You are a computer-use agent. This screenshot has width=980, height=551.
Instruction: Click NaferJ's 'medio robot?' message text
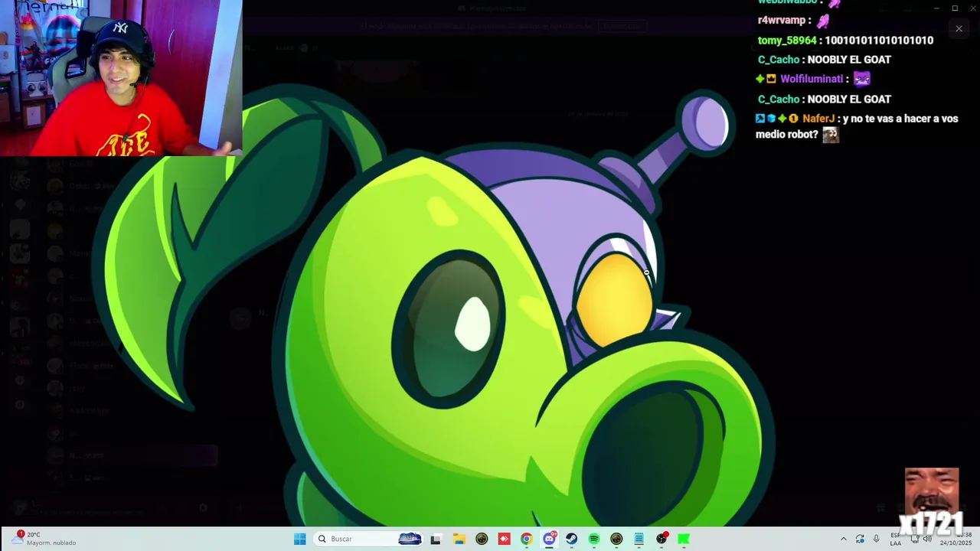point(787,135)
